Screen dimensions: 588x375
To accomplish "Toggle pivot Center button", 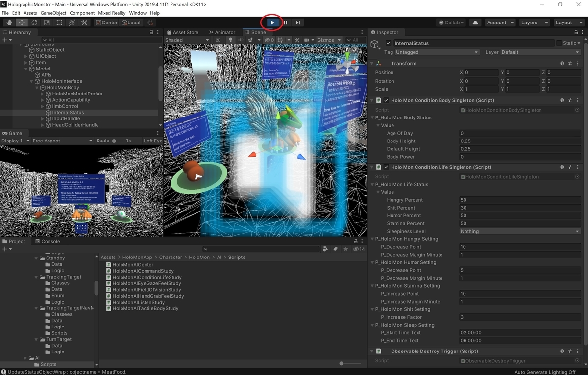I will pyautogui.click(x=106, y=23).
